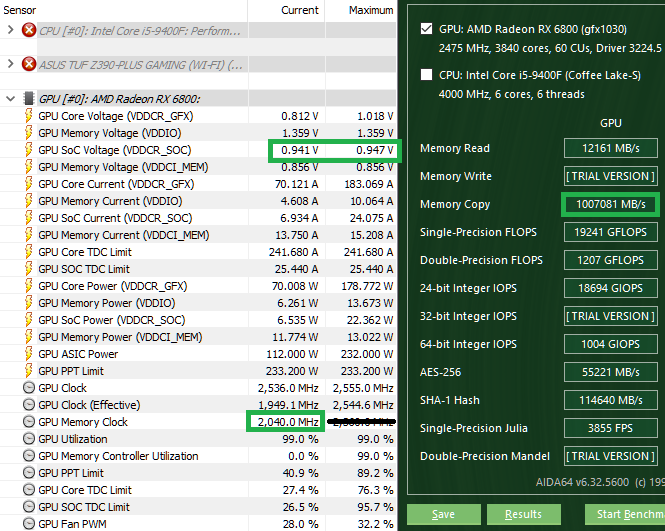The height and width of the screenshot is (531, 665).
Task: Click the Start Benchmark button
Action: point(625,514)
